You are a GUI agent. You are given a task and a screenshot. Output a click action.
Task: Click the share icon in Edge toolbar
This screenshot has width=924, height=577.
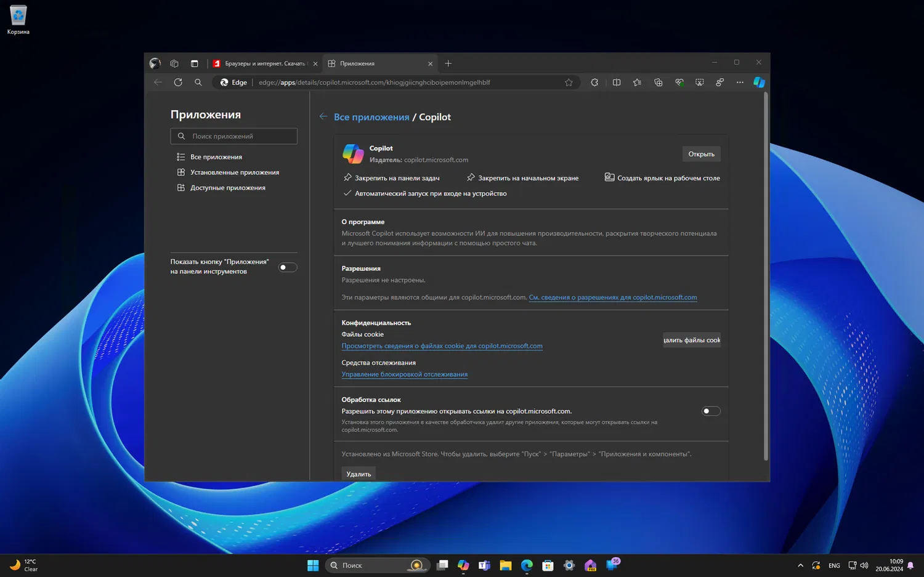point(719,83)
